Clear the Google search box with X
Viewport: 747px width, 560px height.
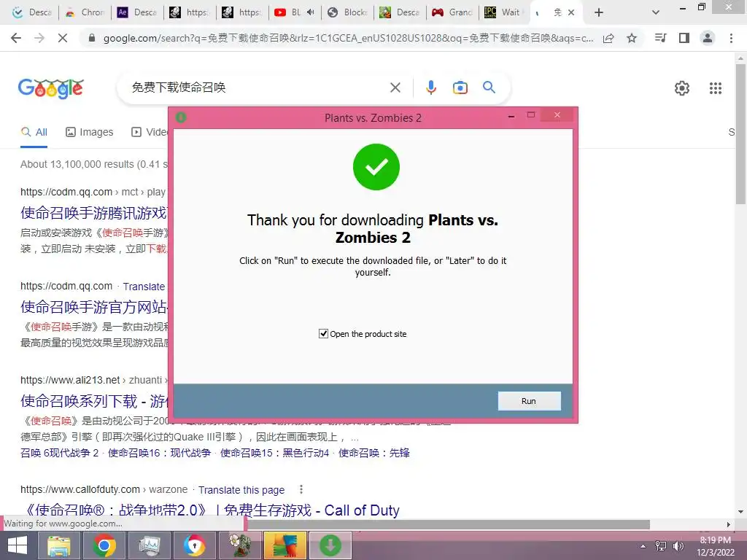[x=395, y=87]
